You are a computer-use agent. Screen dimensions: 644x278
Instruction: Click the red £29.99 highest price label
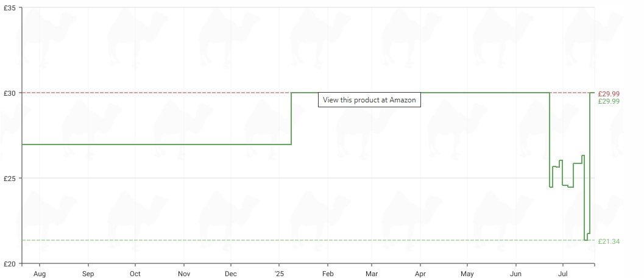609,94
